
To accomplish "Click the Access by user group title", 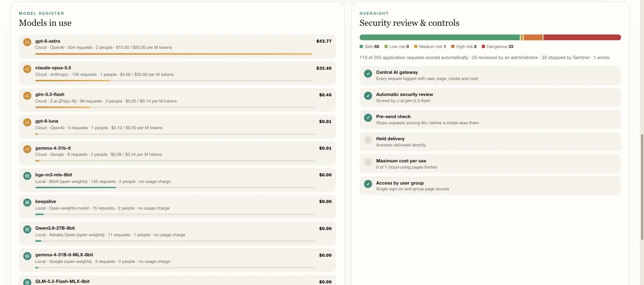I will pos(400,183).
